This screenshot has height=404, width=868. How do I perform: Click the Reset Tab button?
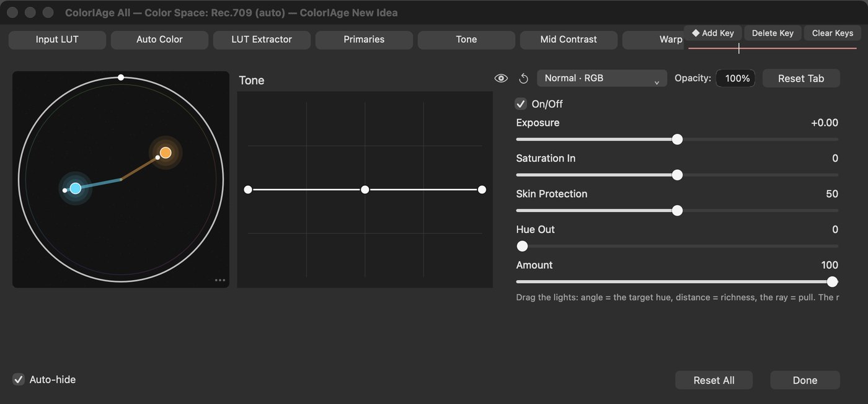(x=801, y=78)
